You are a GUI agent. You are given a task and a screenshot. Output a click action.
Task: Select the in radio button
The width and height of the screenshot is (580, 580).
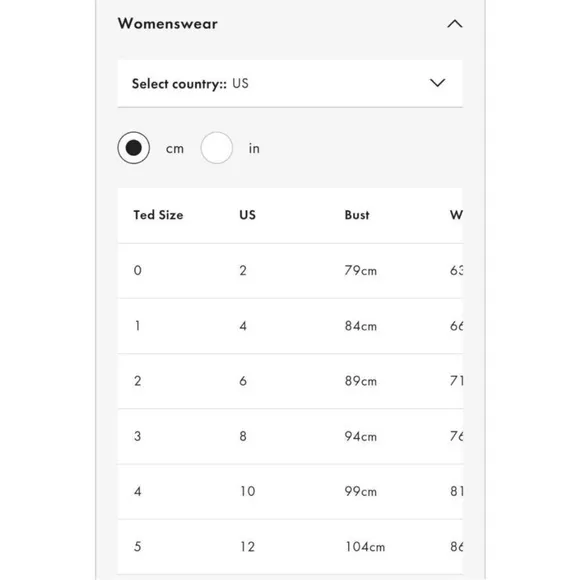tap(217, 148)
